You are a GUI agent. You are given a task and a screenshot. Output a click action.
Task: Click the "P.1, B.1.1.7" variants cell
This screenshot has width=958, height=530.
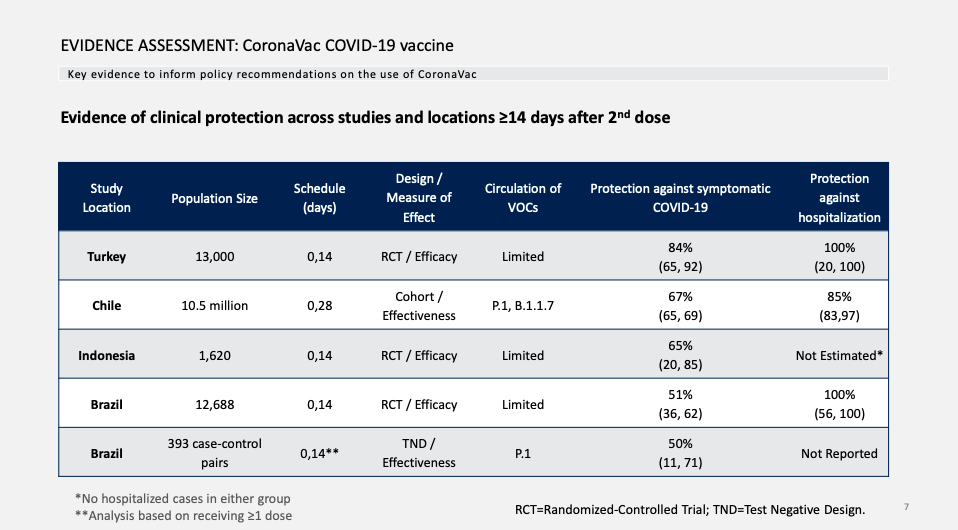click(x=522, y=306)
